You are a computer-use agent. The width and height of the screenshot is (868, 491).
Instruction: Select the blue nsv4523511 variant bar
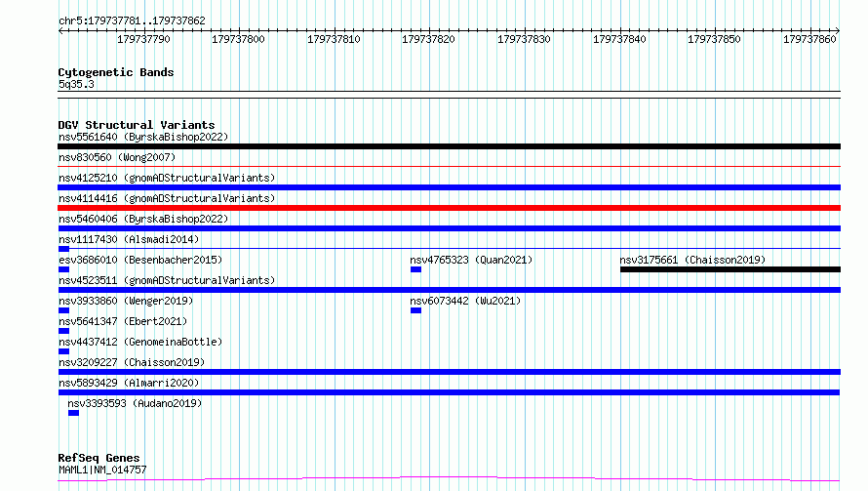[449, 290]
